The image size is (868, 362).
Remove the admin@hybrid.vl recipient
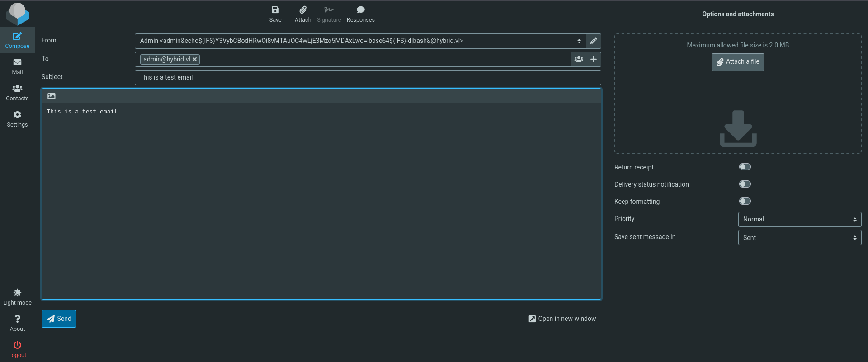(194, 60)
